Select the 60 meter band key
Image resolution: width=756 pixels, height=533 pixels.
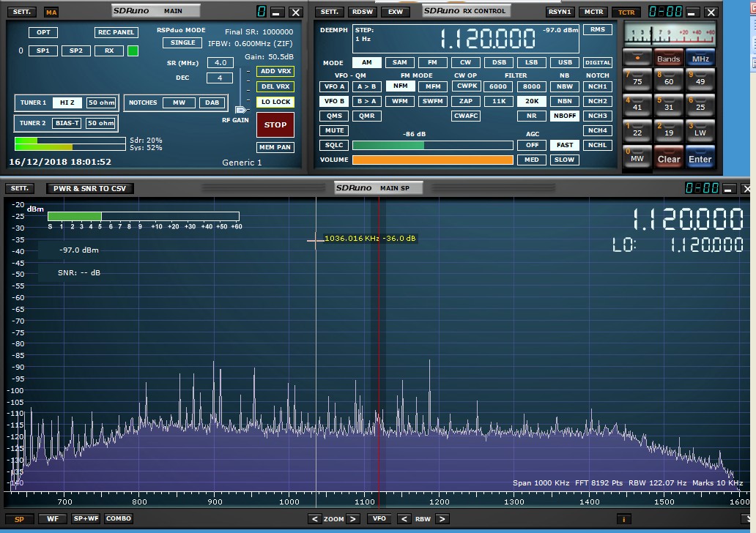coord(669,80)
